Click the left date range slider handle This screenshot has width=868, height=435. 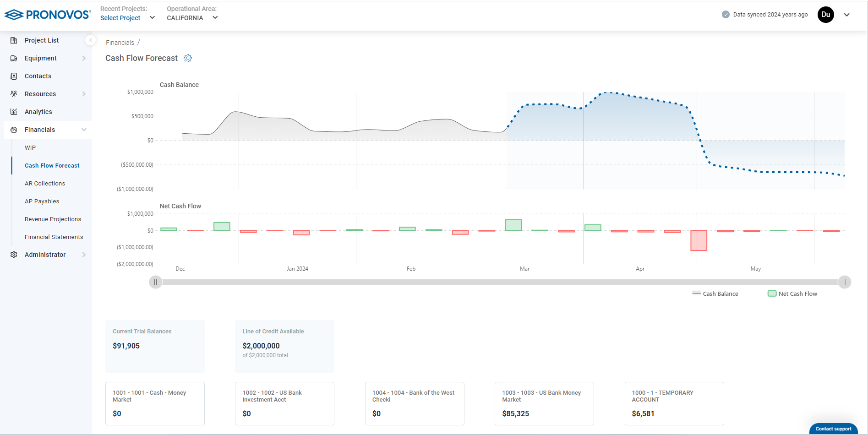coord(156,282)
